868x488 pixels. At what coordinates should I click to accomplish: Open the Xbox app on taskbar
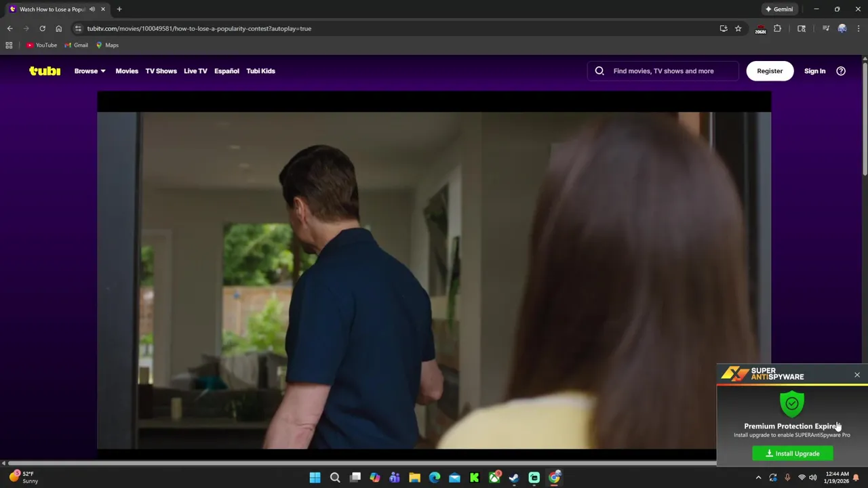coord(494,478)
